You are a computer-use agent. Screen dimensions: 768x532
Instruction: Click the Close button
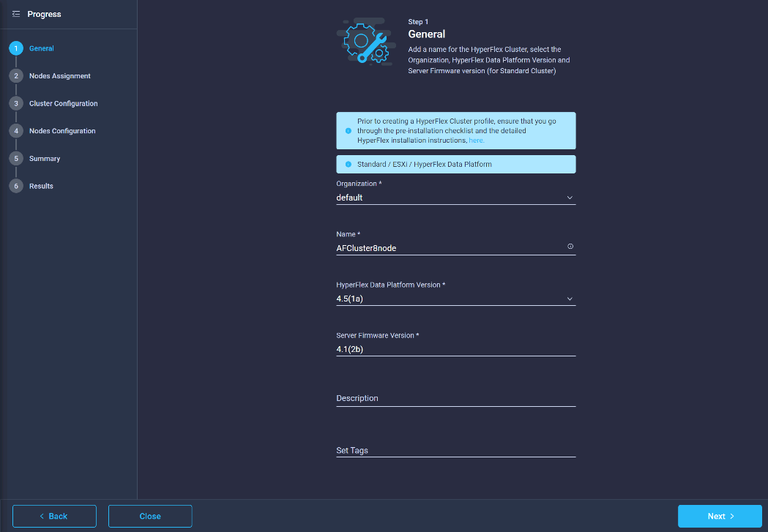pyautogui.click(x=150, y=517)
